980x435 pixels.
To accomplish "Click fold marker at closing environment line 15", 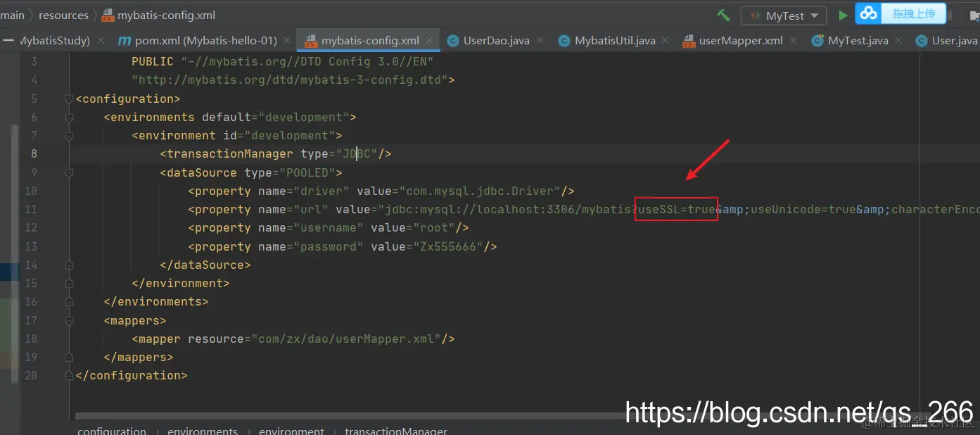I will click(x=69, y=284).
